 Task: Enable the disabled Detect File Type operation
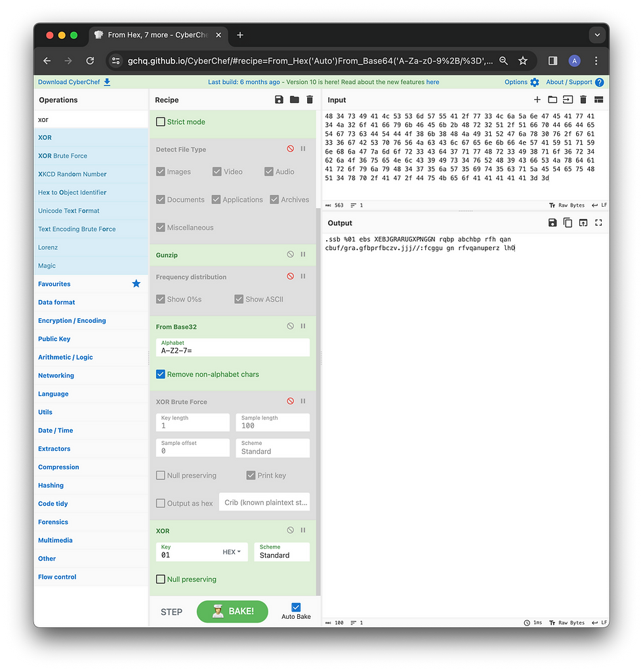tap(291, 149)
